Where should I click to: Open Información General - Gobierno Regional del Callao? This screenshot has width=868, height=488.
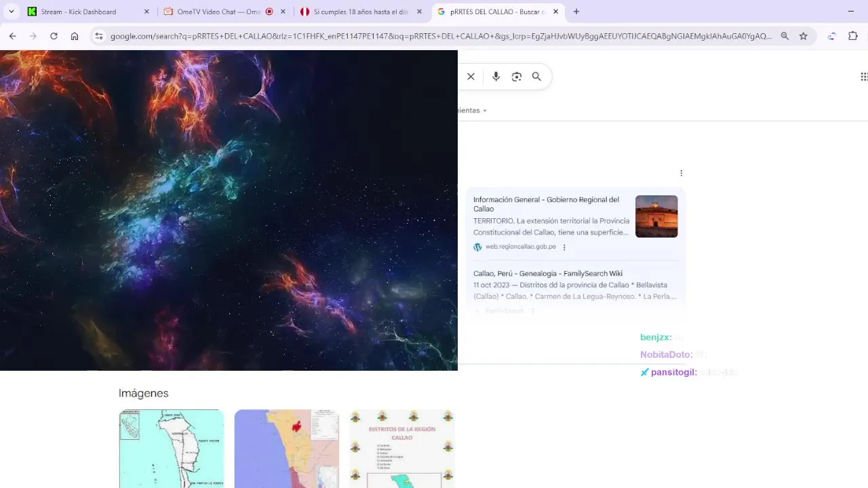[546, 204]
